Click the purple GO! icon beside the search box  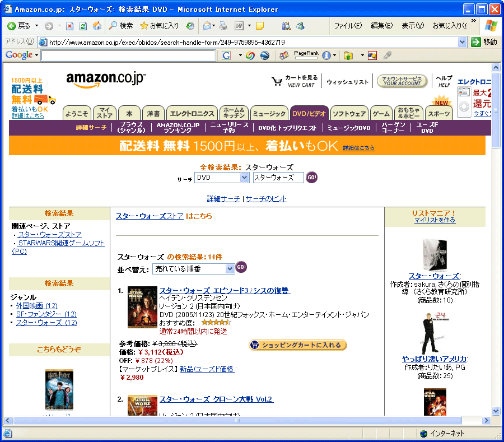click(311, 178)
